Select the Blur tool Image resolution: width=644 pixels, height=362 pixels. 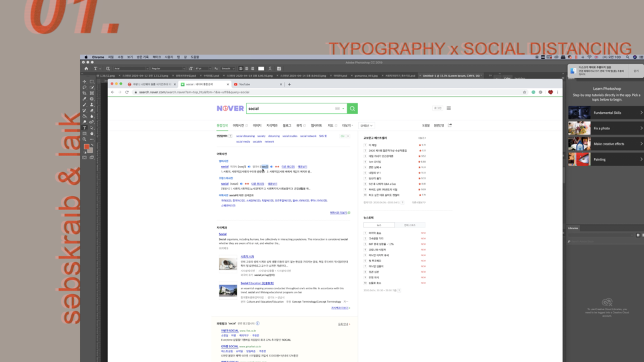[91, 116]
